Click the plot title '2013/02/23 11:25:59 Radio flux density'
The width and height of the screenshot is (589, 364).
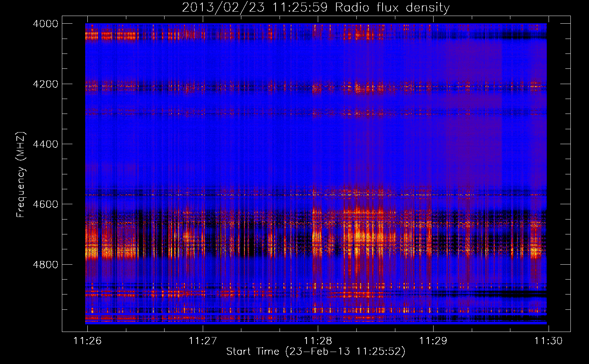click(x=316, y=8)
